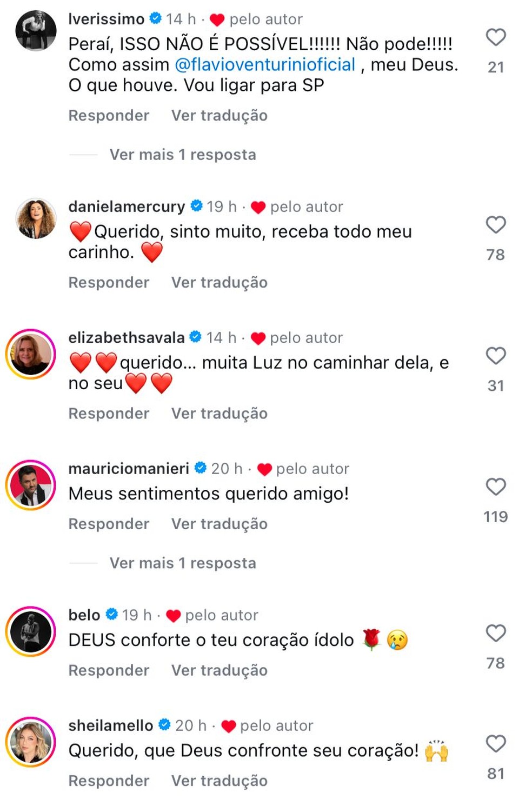View belo's story avatar
532x806 pixels.
pos(31,631)
